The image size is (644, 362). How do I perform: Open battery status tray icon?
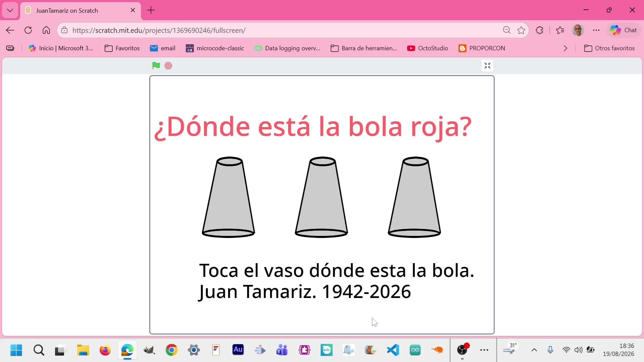point(591,350)
